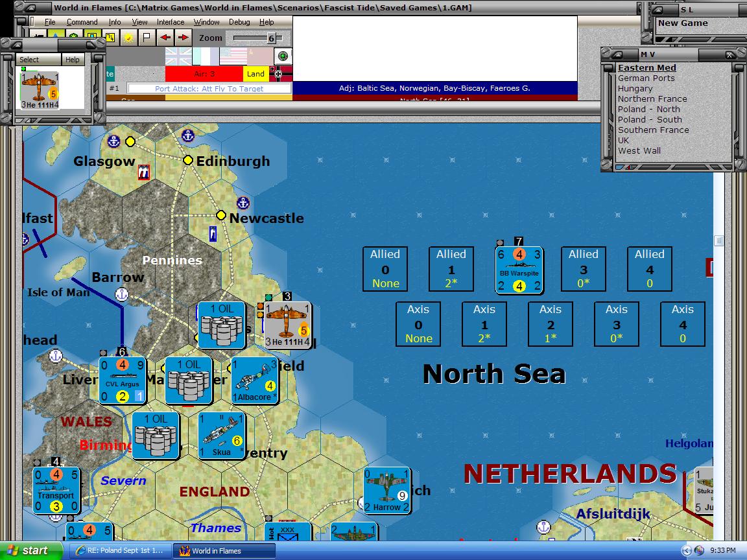
Task: Click the Allied 1 sea box
Action: (451, 269)
